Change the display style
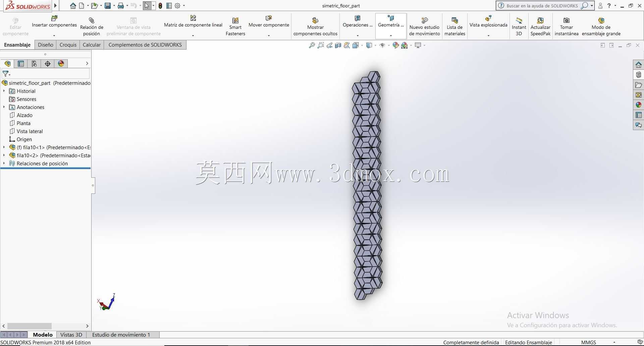This screenshot has height=346, width=644. click(x=369, y=45)
